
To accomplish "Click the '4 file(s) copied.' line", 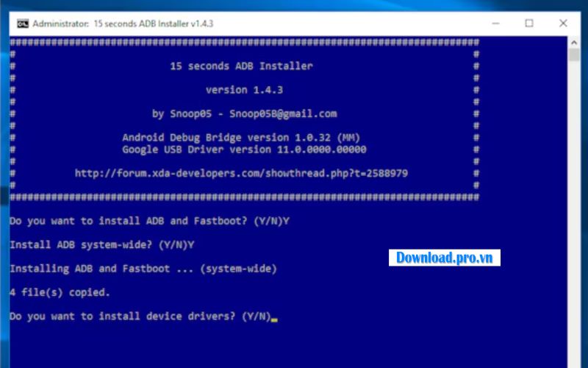I will 60,292.
